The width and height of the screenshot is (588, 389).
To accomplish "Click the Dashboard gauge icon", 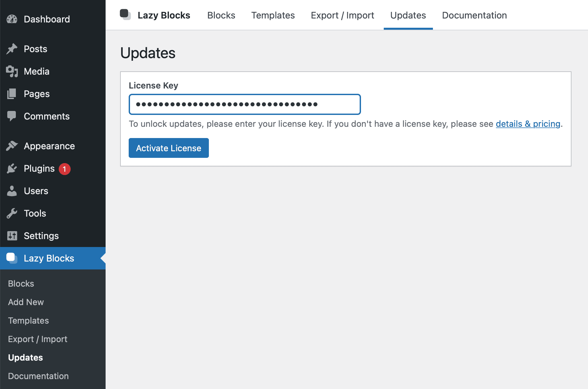I will (x=12, y=19).
